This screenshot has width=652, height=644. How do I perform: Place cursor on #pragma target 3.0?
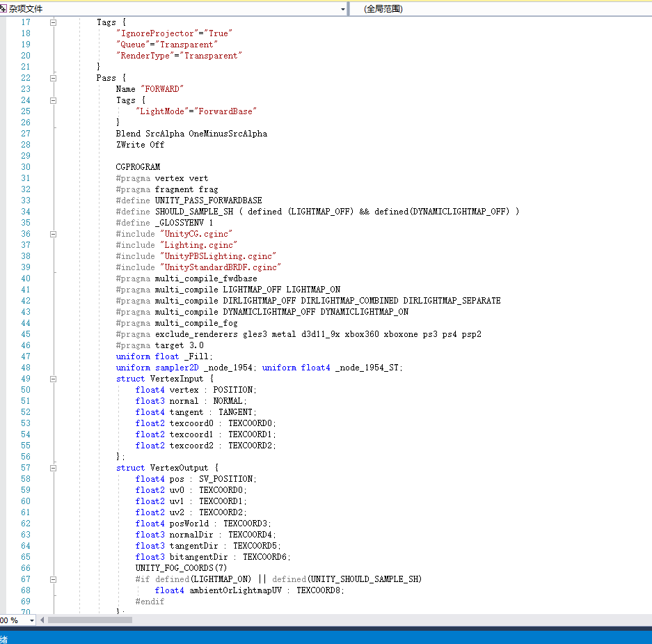[159, 345]
